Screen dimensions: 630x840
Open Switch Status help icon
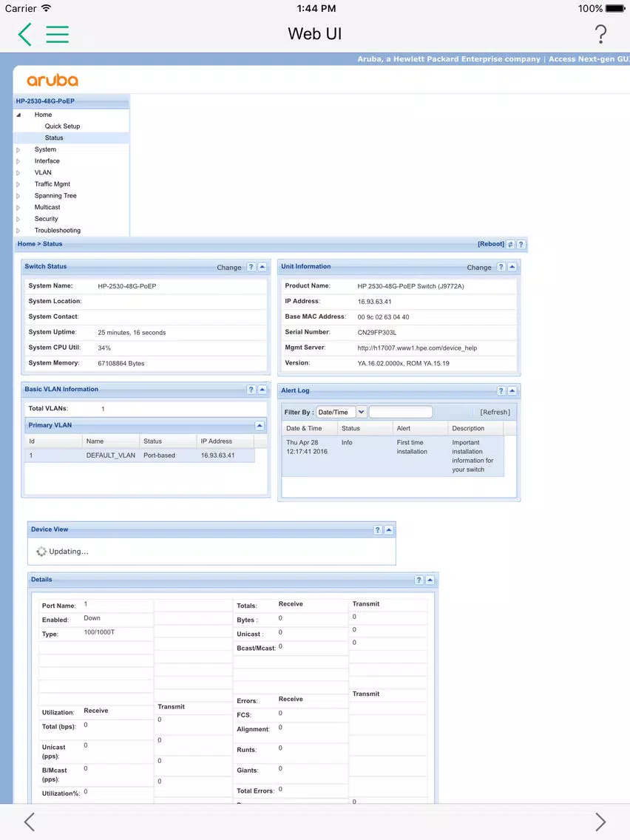tap(251, 267)
